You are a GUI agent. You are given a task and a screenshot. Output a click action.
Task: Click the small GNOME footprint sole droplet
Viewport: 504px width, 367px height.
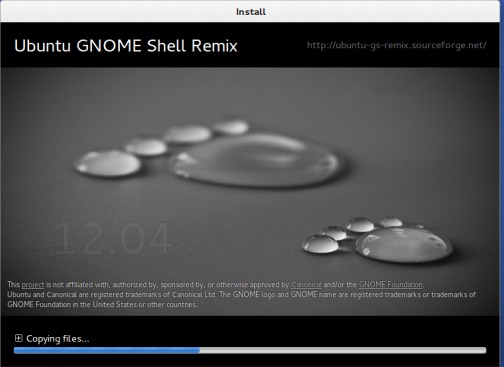coord(404,244)
